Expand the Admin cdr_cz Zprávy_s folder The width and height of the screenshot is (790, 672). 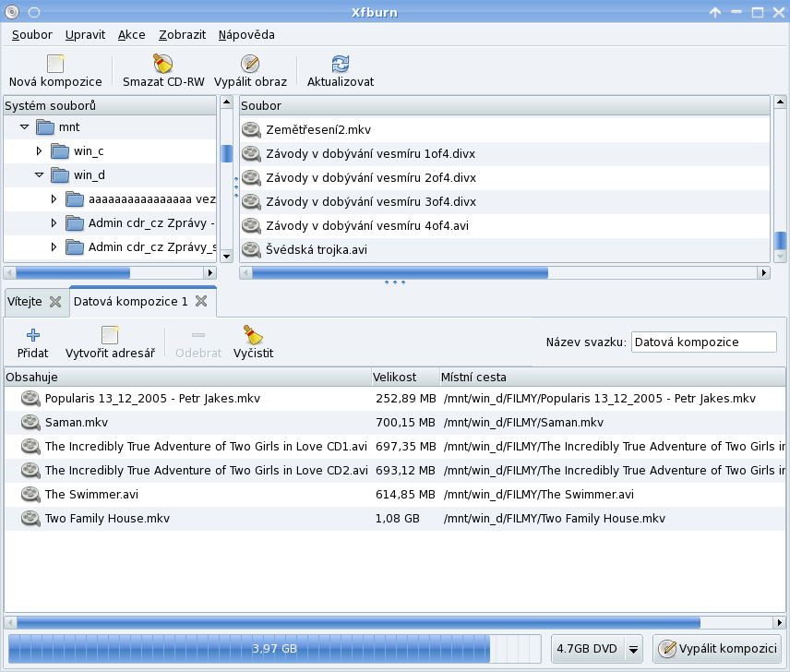54,246
